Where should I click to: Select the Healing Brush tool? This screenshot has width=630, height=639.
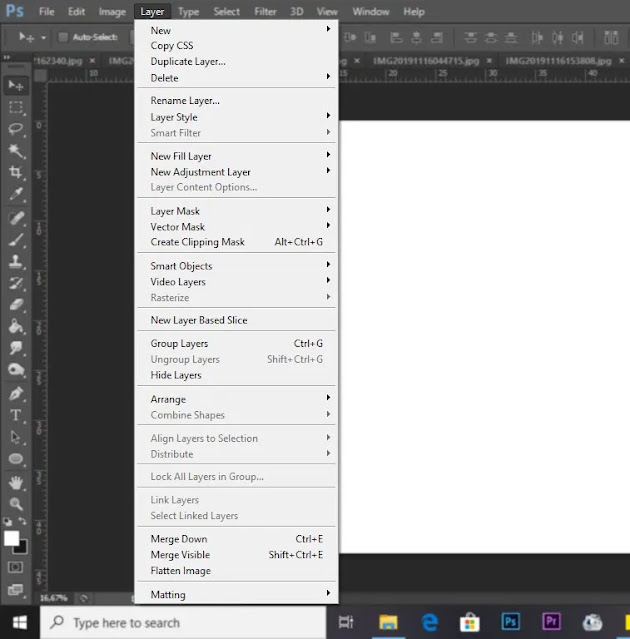(x=16, y=218)
